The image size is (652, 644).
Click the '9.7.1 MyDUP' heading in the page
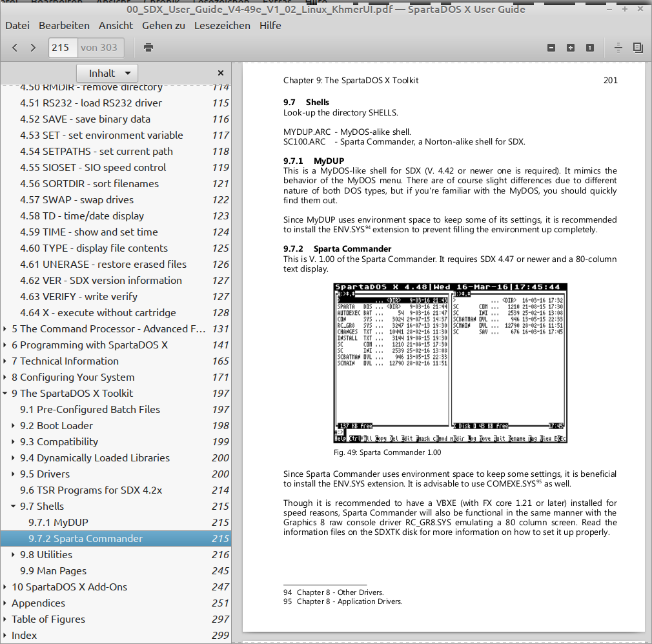(314, 161)
